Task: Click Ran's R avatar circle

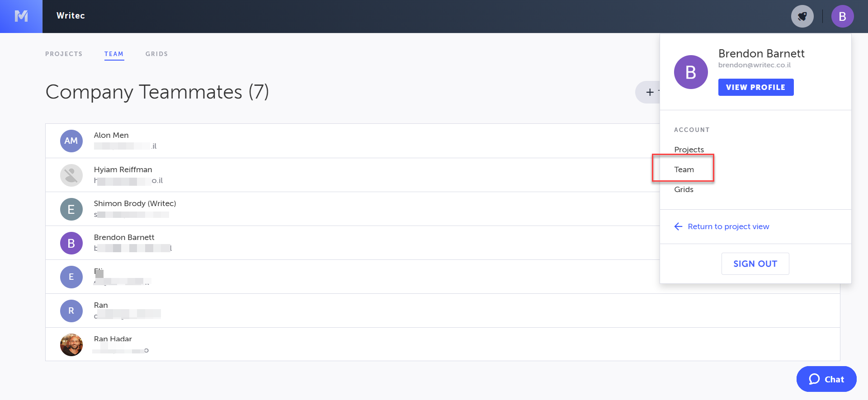Action: (71, 311)
